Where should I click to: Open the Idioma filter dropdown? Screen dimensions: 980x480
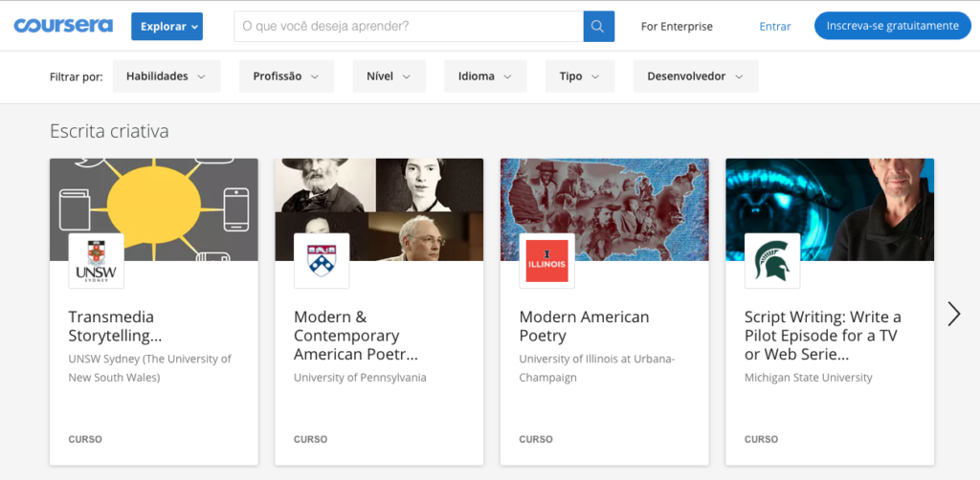485,76
